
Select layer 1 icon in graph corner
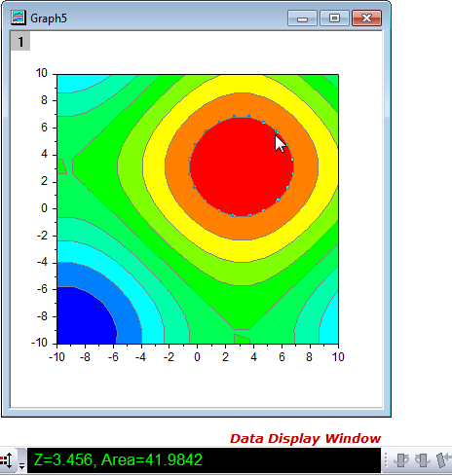pyautogui.click(x=20, y=41)
